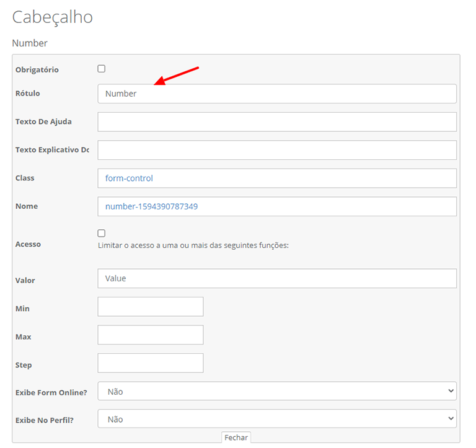Select the Texto Explicativo input box
Viewport: 476px width, 448px height.
tap(277, 150)
